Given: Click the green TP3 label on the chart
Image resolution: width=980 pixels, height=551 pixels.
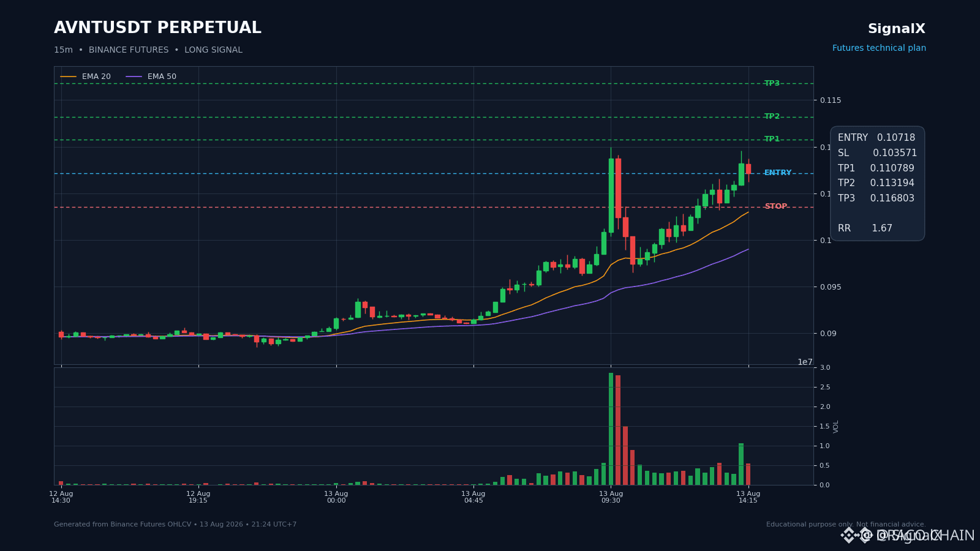Looking at the screenshot, I should (772, 83).
